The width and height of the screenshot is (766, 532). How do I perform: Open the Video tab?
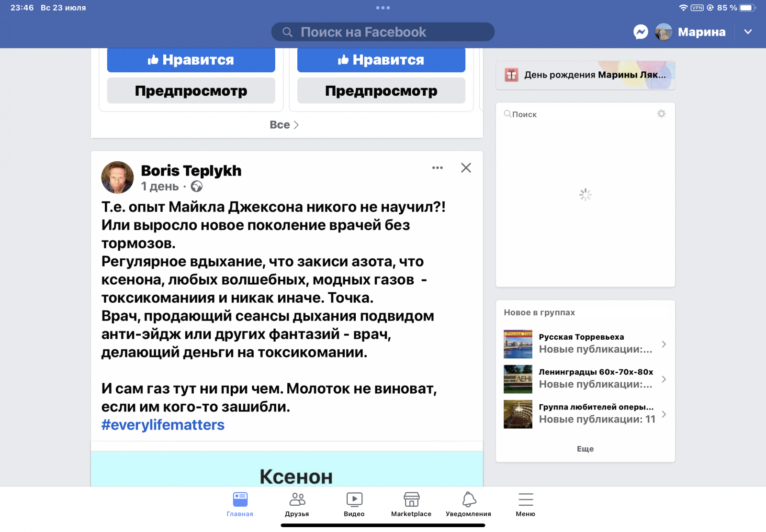354,504
